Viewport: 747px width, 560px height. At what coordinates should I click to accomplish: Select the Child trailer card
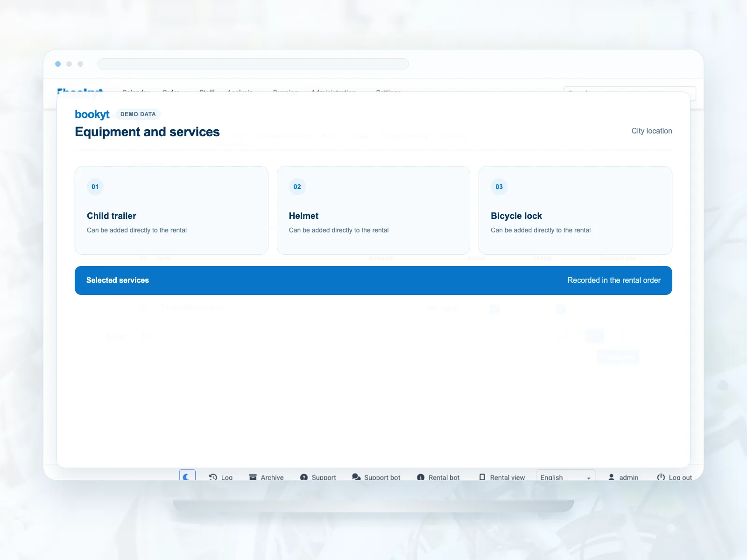[171, 210]
